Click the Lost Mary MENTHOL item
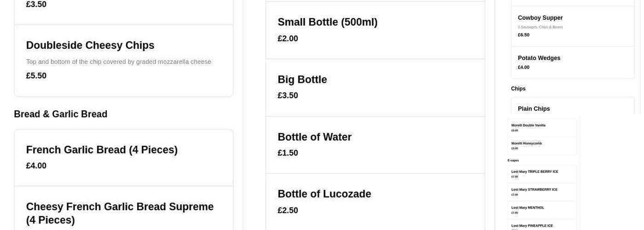The height and width of the screenshot is (230, 644). (x=542, y=210)
